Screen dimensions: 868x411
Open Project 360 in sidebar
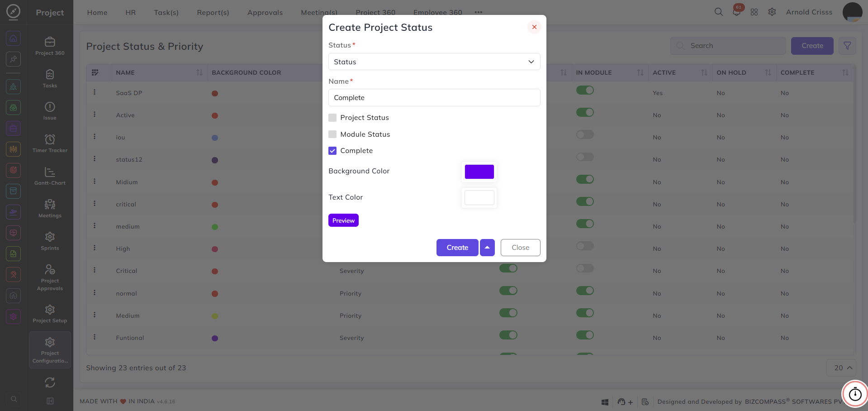tap(50, 46)
